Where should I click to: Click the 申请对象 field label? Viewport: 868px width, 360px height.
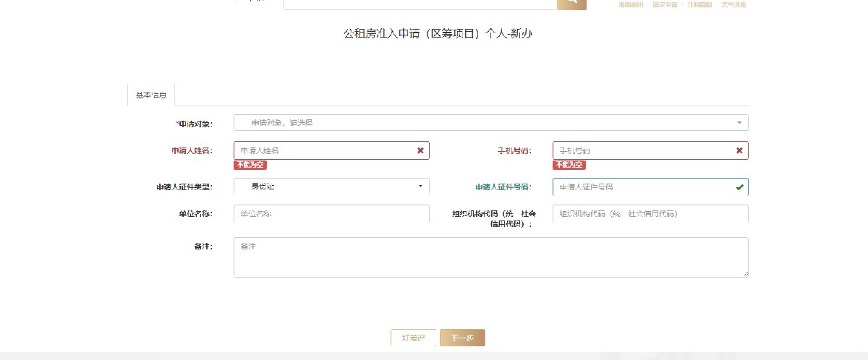(x=194, y=124)
